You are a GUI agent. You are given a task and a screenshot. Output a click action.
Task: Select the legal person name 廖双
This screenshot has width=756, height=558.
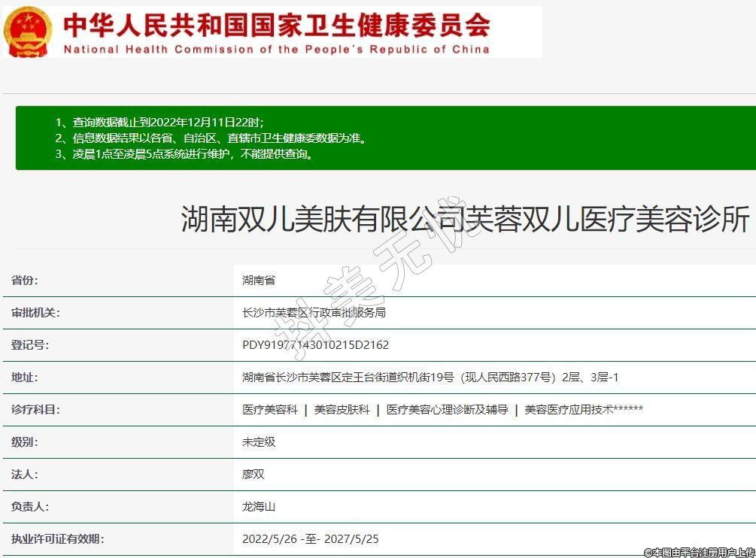click(x=254, y=475)
